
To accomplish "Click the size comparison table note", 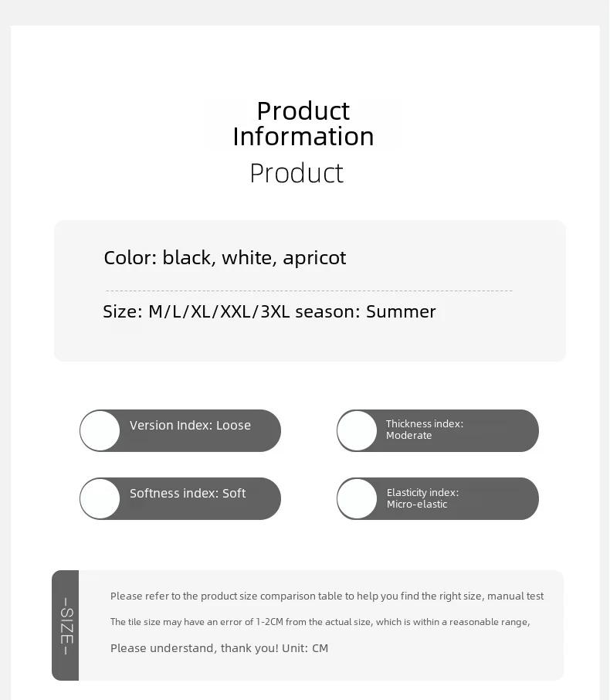I will pos(327,596).
